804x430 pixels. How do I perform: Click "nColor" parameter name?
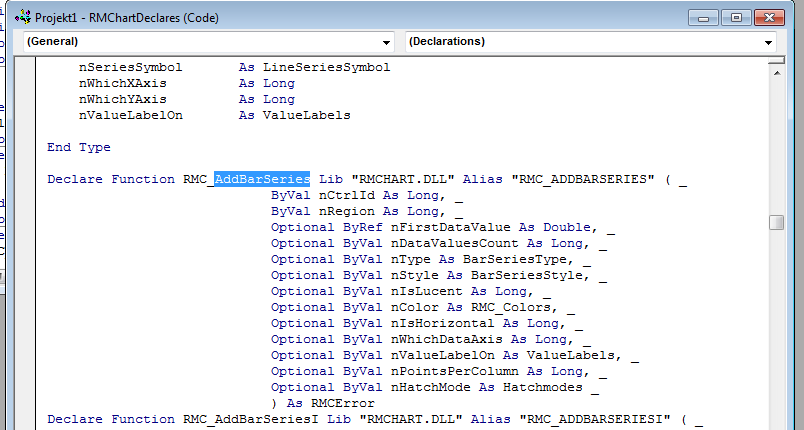coord(415,307)
